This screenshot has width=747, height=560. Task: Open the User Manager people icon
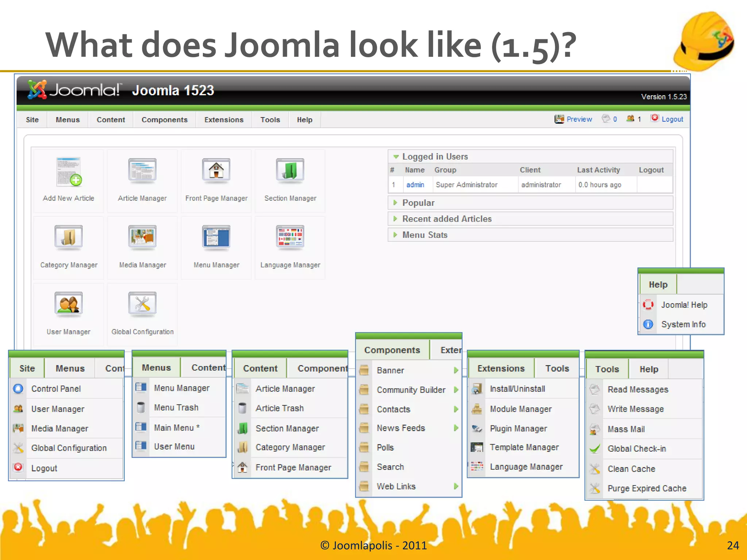tap(69, 304)
